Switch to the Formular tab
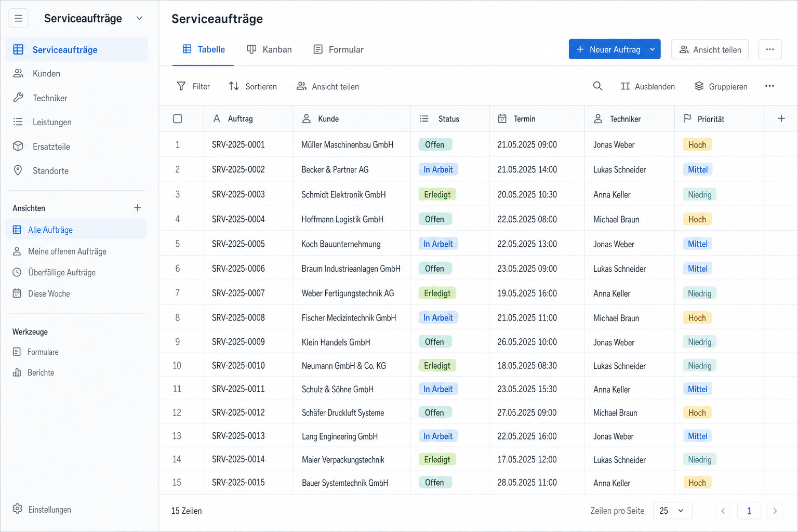Screen dimensions: 798x532 coord(338,49)
